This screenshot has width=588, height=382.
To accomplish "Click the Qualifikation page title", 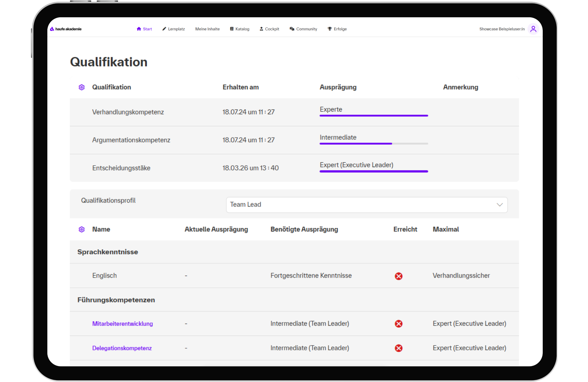I will 109,62.
